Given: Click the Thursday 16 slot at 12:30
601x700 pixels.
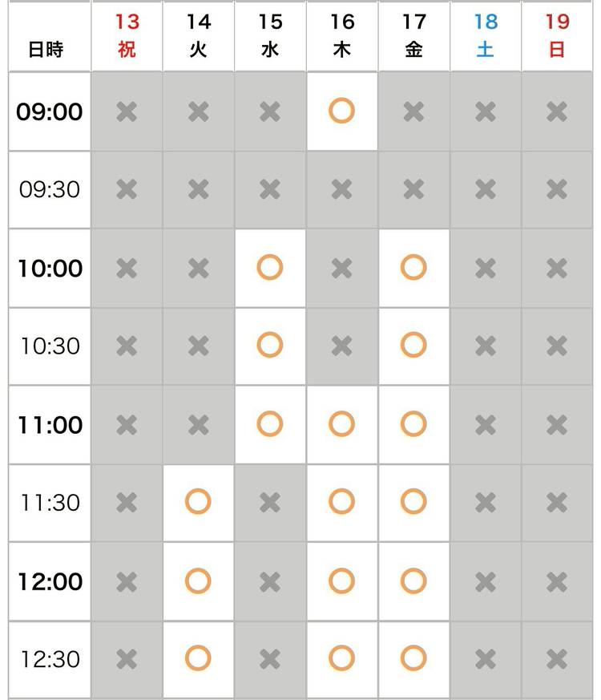Looking at the screenshot, I should pos(341,659).
